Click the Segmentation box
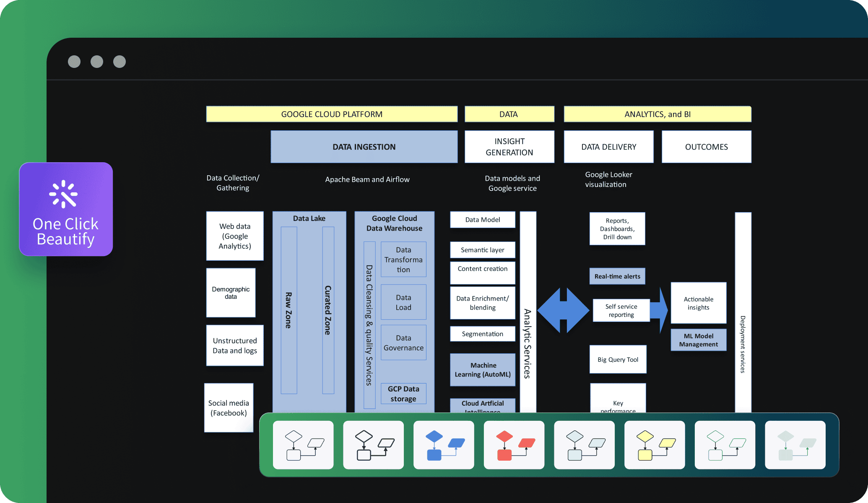 click(x=483, y=334)
